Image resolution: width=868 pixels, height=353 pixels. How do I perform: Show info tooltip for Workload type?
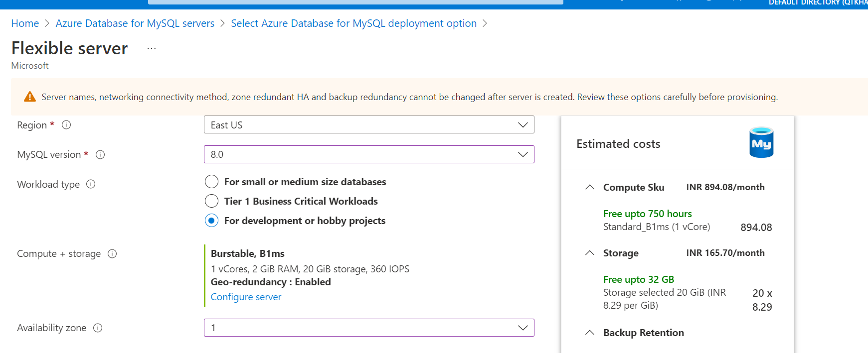(x=91, y=184)
